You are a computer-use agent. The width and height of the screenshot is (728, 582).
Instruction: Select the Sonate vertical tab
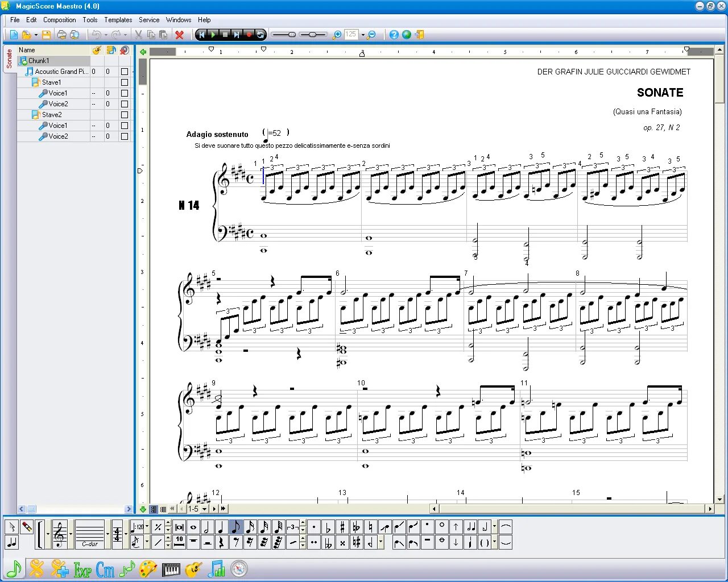9,59
